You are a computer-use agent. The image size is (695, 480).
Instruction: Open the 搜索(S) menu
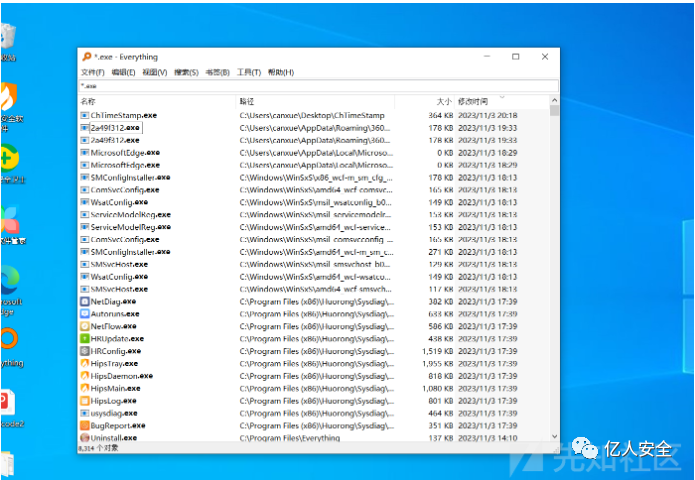coord(186,72)
